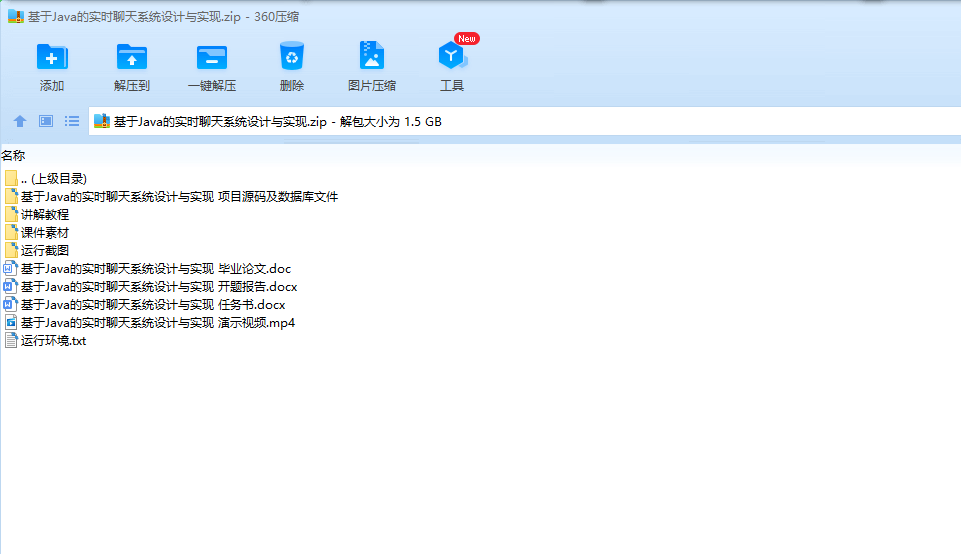Screen dimensions: 961x554
Task: Click the 解压到 (extract to) icon
Action: pyautogui.click(x=132, y=57)
